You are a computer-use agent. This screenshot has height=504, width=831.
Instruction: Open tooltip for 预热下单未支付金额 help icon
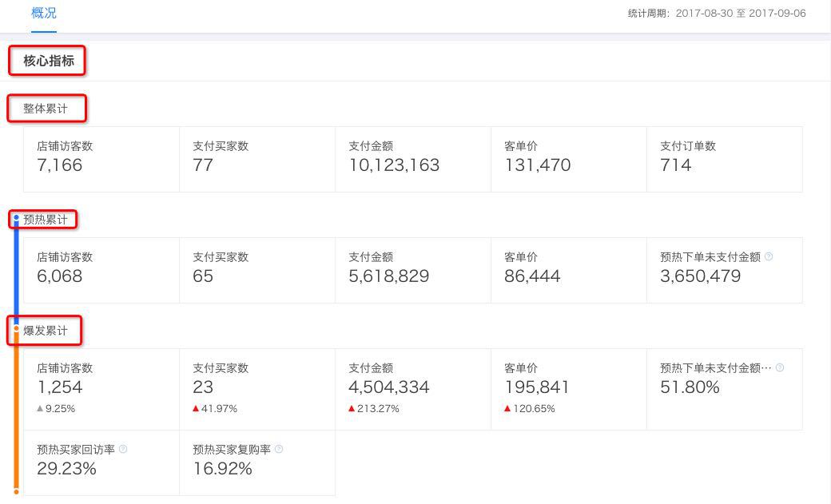pos(769,257)
